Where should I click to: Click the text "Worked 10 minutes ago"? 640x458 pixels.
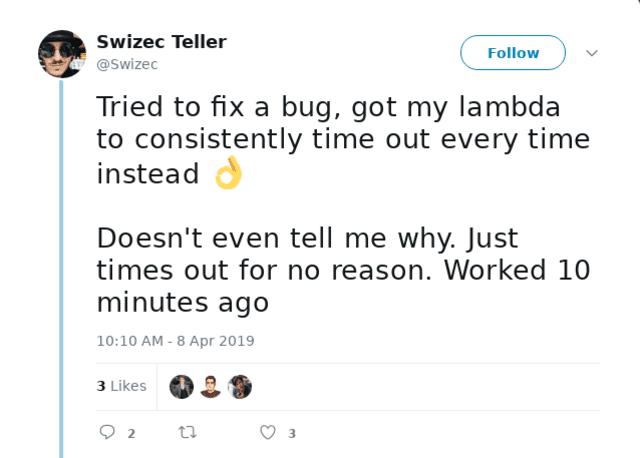click(343, 286)
